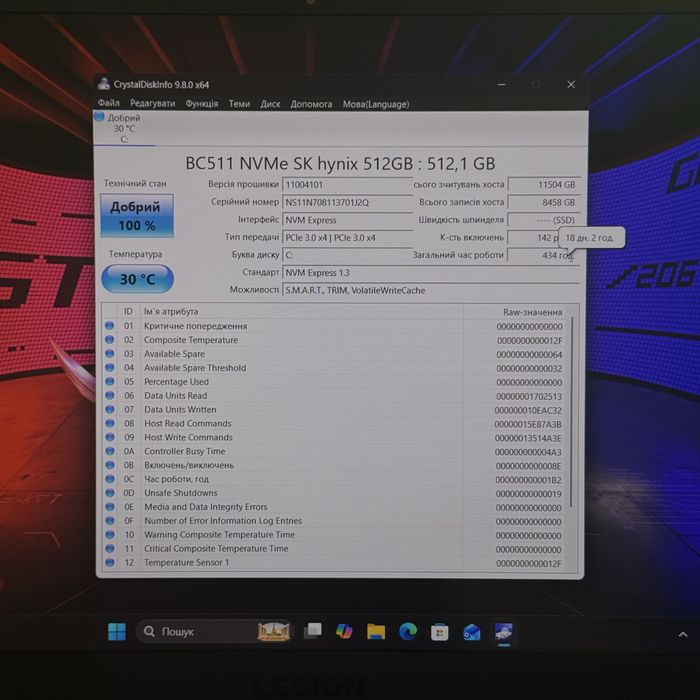Click status dot for Available Spare Threshold row
The image size is (700, 700).
click(x=109, y=368)
